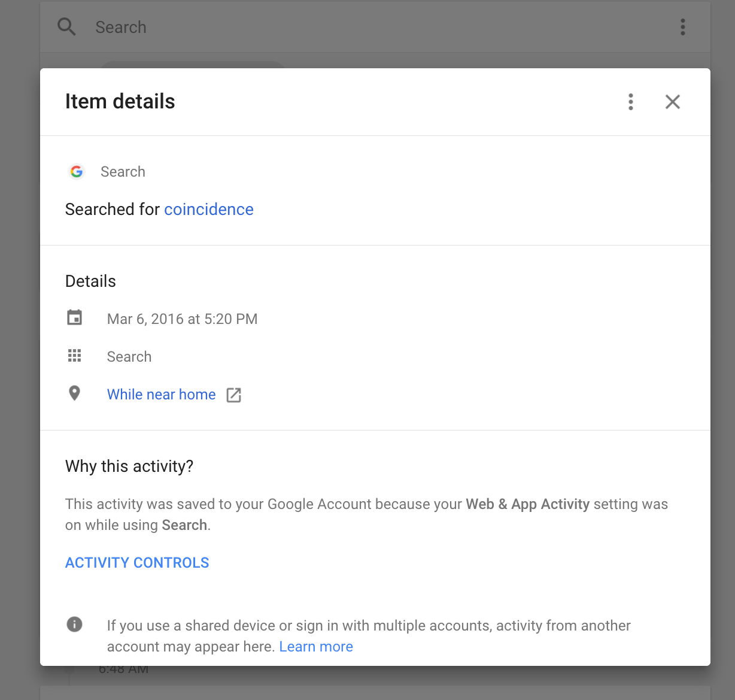Open the coincidence search link
The height and width of the screenshot is (700, 735).
point(209,210)
